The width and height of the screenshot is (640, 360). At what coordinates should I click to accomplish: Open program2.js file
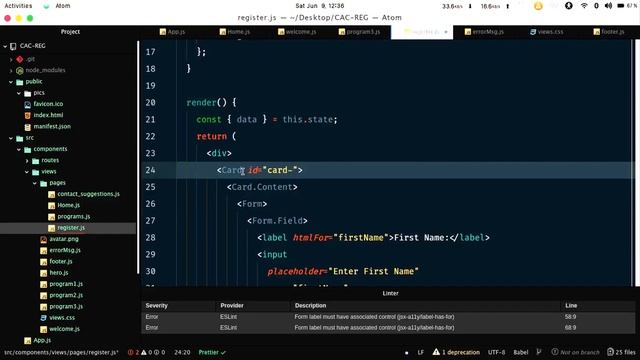click(66, 295)
